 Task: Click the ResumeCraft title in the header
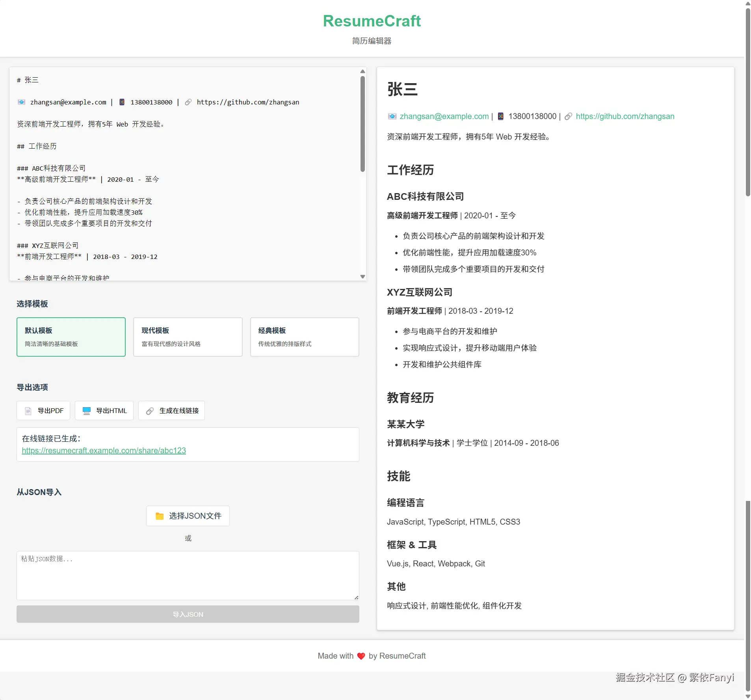(x=372, y=21)
